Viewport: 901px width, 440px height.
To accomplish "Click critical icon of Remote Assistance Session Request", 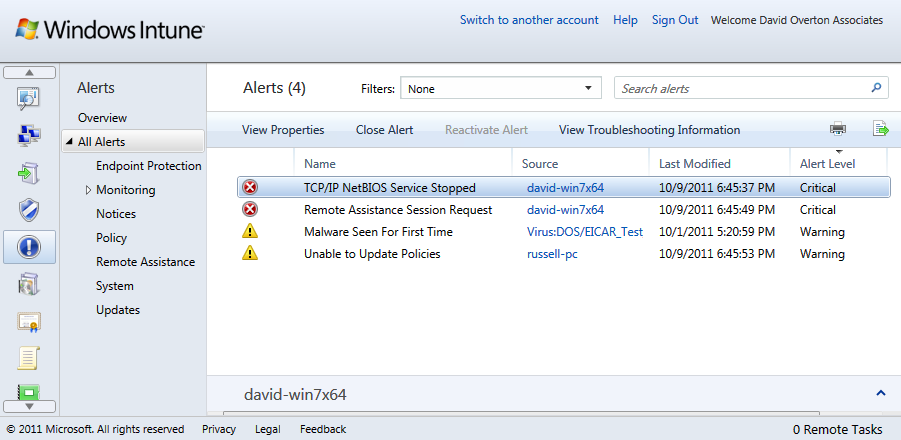I will click(250, 210).
